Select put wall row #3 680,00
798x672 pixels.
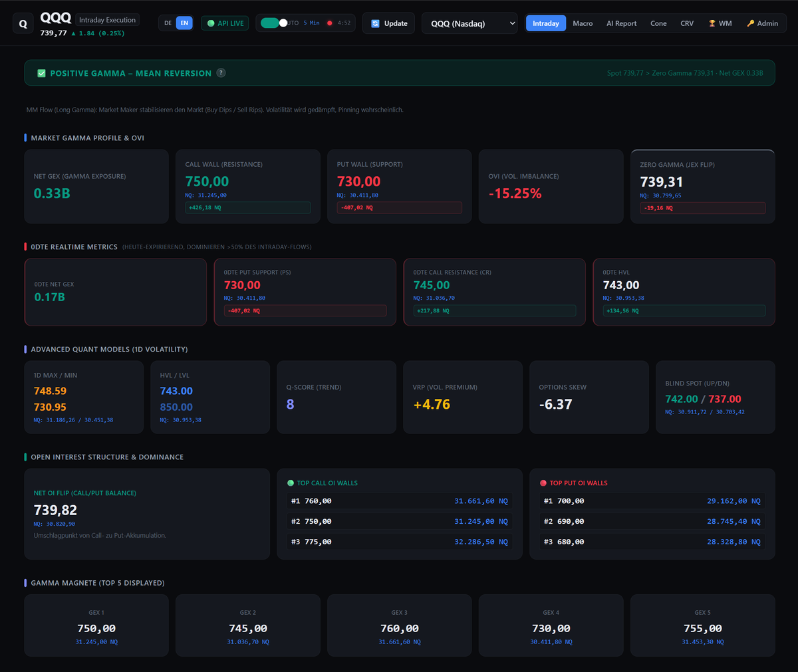(652, 542)
